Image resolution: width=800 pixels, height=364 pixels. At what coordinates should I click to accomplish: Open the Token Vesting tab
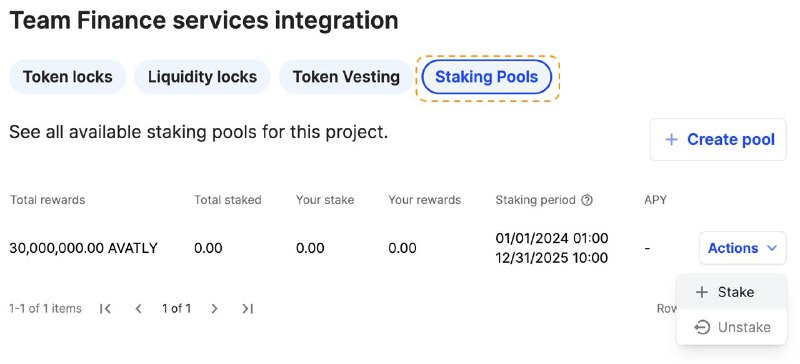click(346, 77)
